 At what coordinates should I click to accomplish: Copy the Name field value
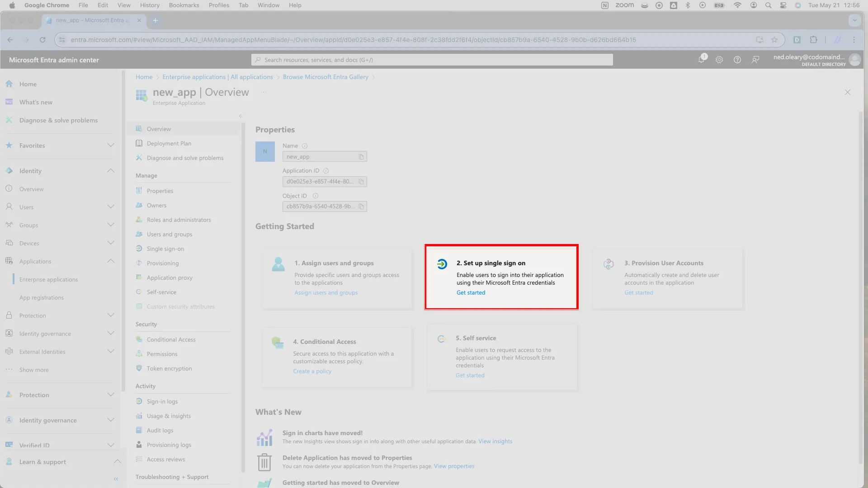click(x=361, y=157)
